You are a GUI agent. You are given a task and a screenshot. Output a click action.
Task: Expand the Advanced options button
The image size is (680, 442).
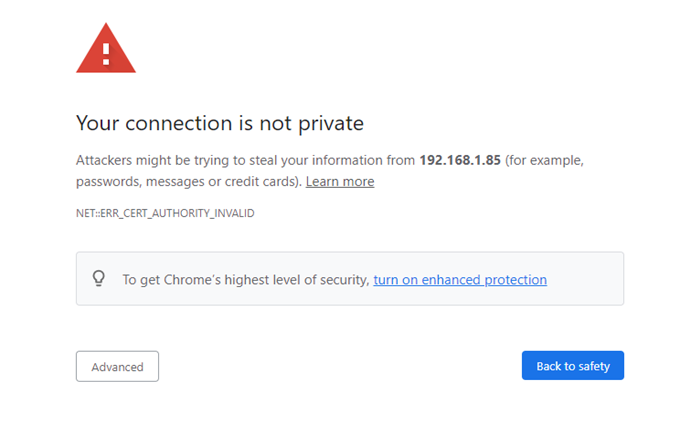(x=118, y=367)
